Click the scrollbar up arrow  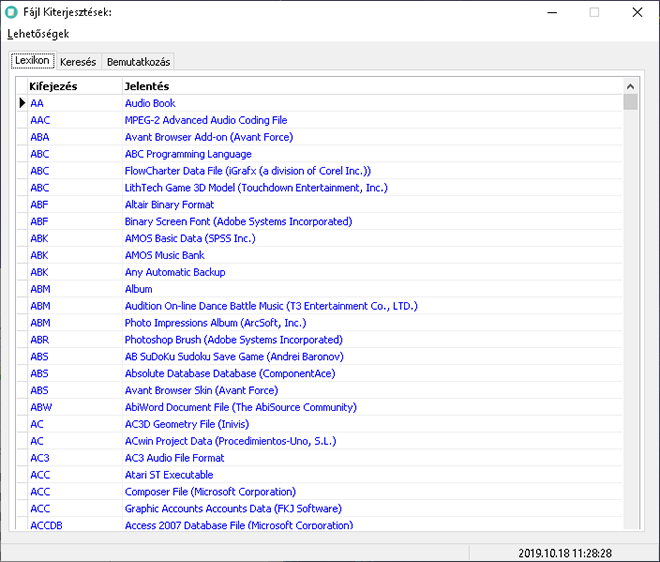click(x=630, y=87)
